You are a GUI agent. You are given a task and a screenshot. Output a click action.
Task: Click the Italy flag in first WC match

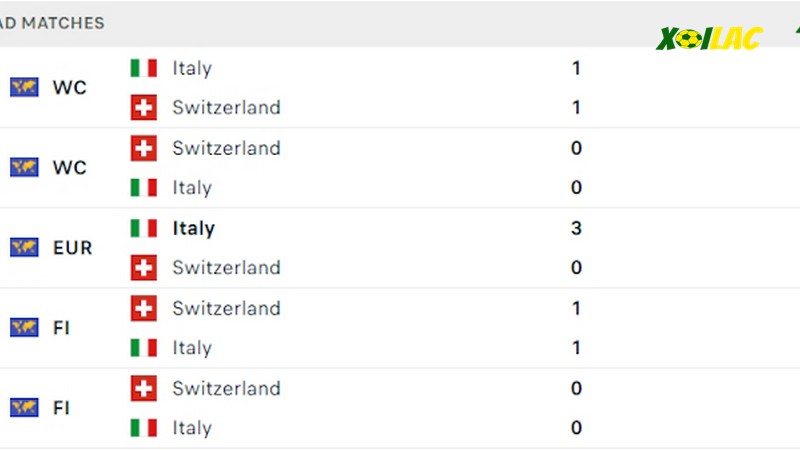tap(143, 68)
